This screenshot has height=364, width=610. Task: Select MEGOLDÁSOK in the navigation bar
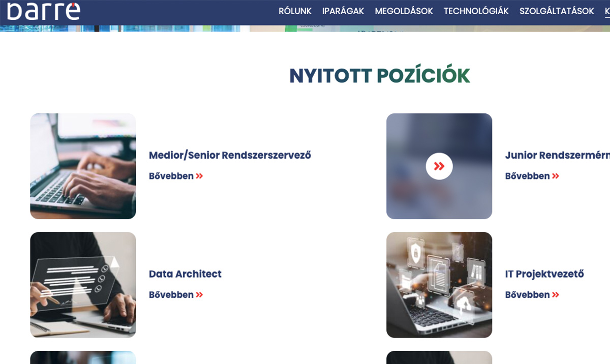click(404, 11)
